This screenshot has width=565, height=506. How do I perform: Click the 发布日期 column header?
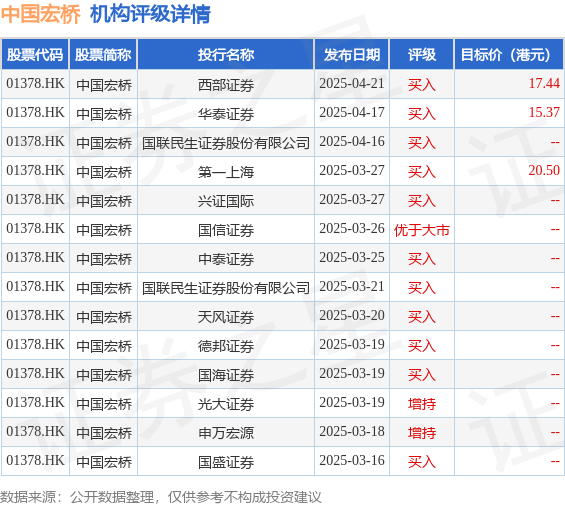(352, 55)
